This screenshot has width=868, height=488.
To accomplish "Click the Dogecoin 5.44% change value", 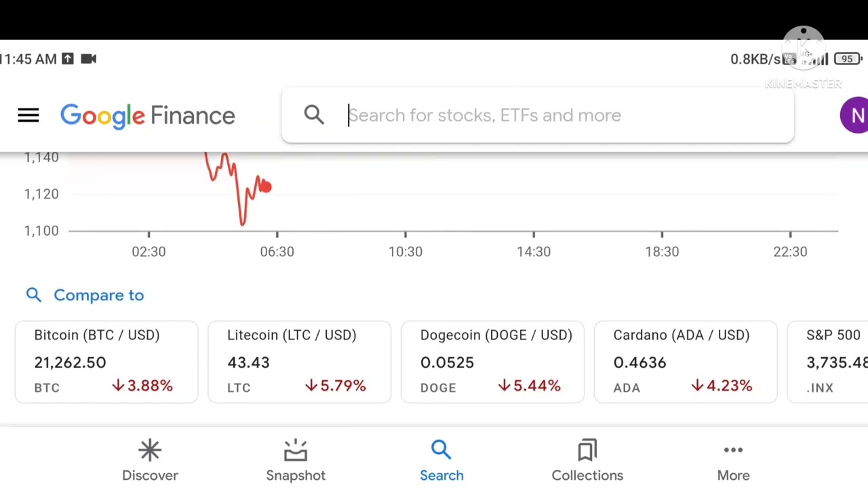I will coord(529,386).
